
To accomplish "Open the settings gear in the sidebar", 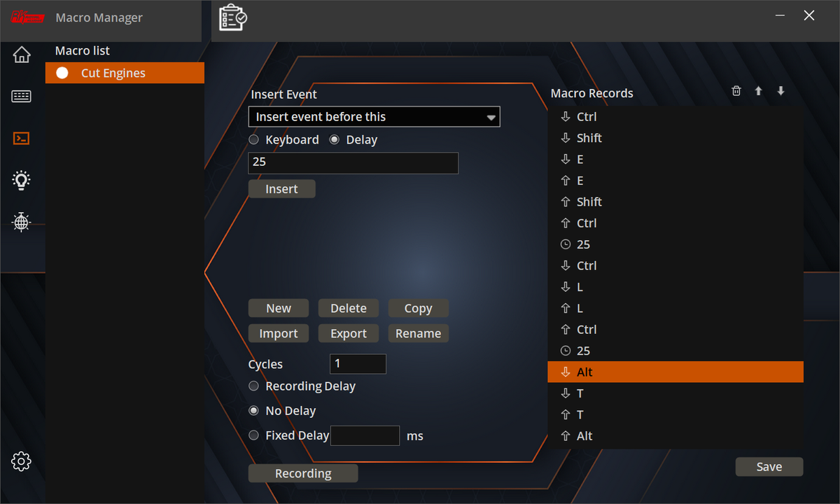I will [22, 461].
